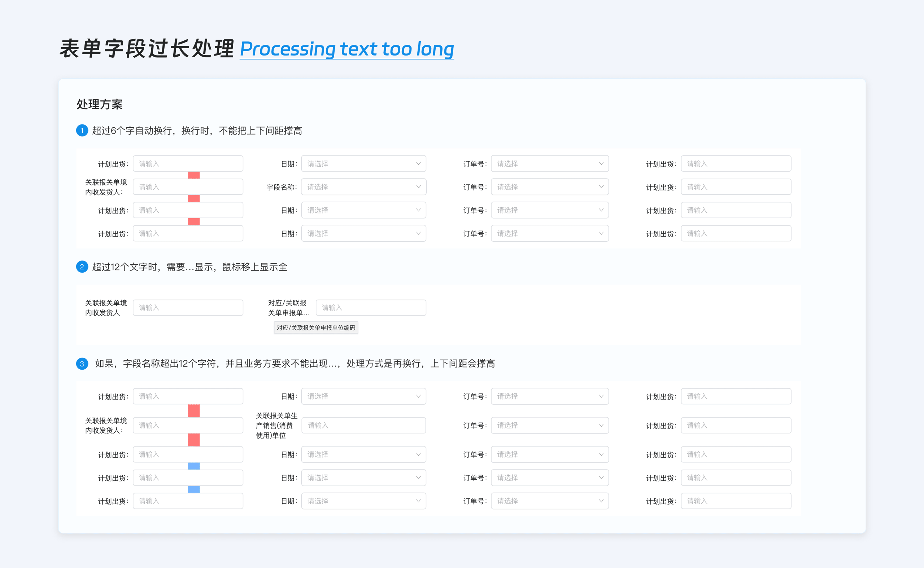The height and width of the screenshot is (568, 924).
Task: Focus section 2's 关联报关单境内收发货人 input
Action: point(188,308)
